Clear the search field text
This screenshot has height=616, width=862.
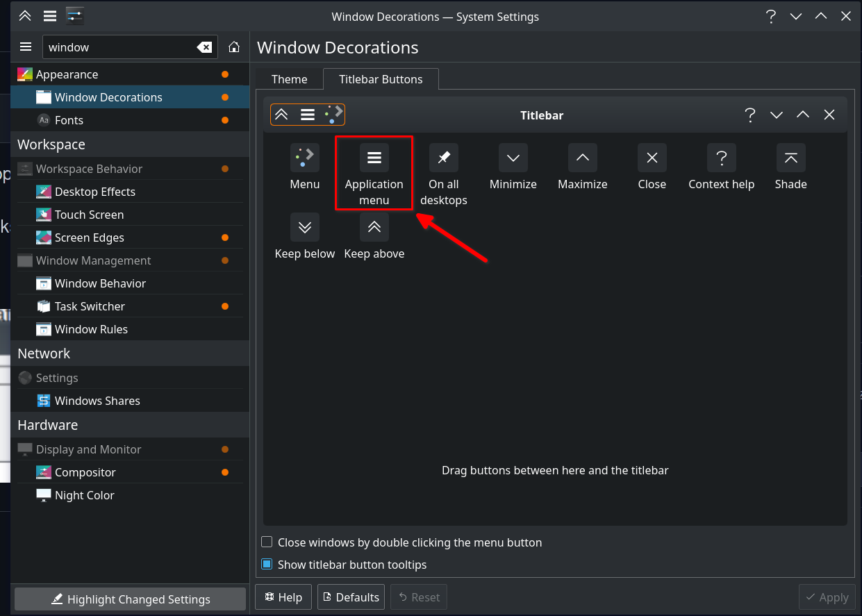point(205,47)
